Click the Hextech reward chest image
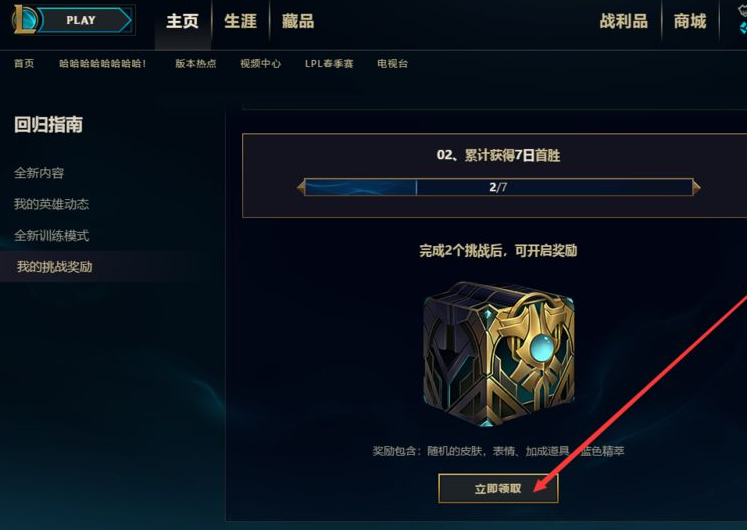This screenshot has height=530, width=747. click(498, 354)
